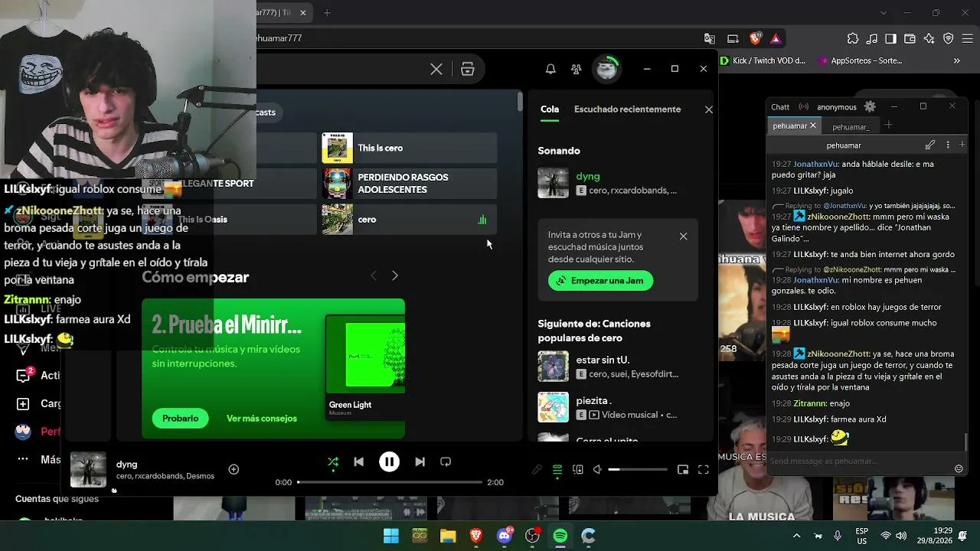The height and width of the screenshot is (551, 980).
Task: Close the Spotify queue panel
Action: (x=709, y=109)
